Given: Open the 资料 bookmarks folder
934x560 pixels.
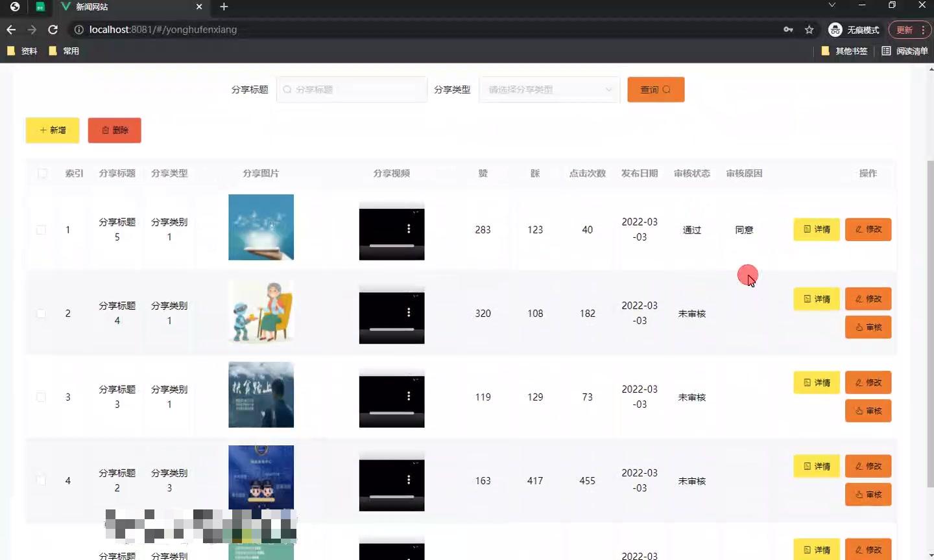Looking at the screenshot, I should coord(22,51).
